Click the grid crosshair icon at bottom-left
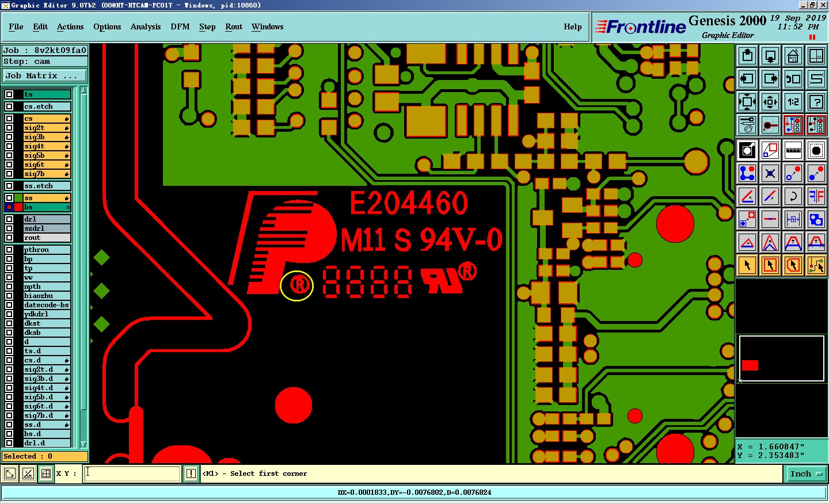Image resolution: width=829 pixels, height=504 pixels. 46,474
